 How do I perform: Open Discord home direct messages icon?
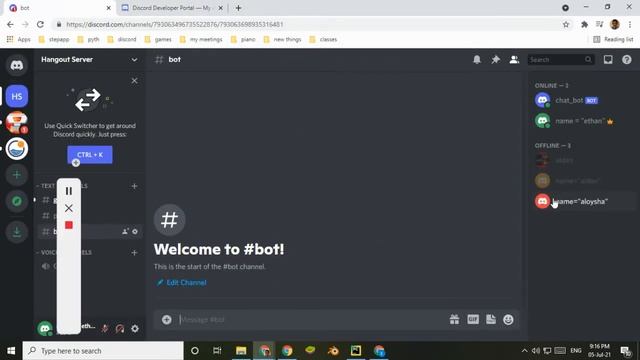17,65
